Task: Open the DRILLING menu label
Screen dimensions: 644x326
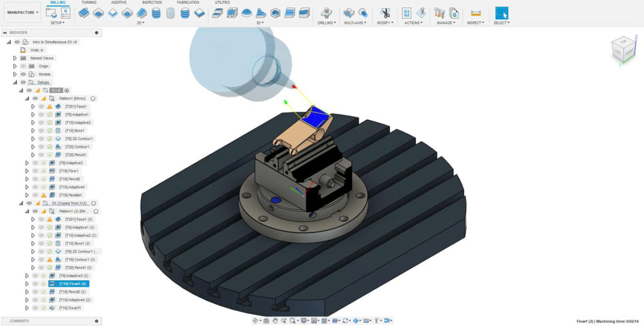Action: 326,23
